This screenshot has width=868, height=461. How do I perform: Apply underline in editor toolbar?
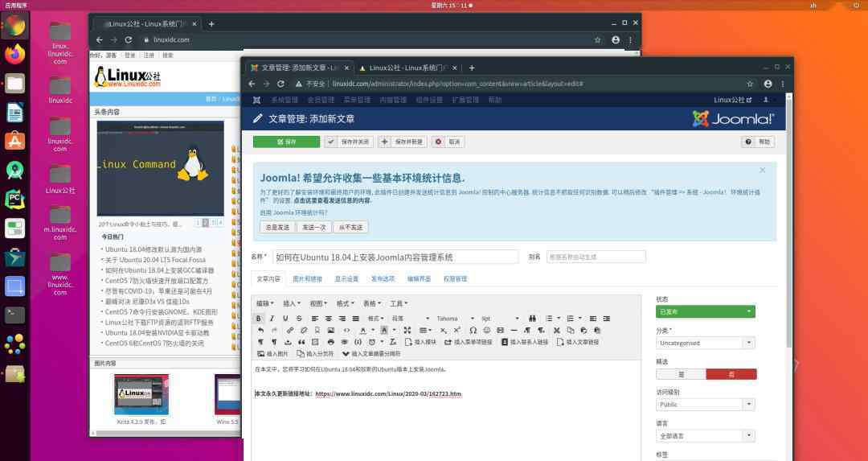click(x=285, y=319)
